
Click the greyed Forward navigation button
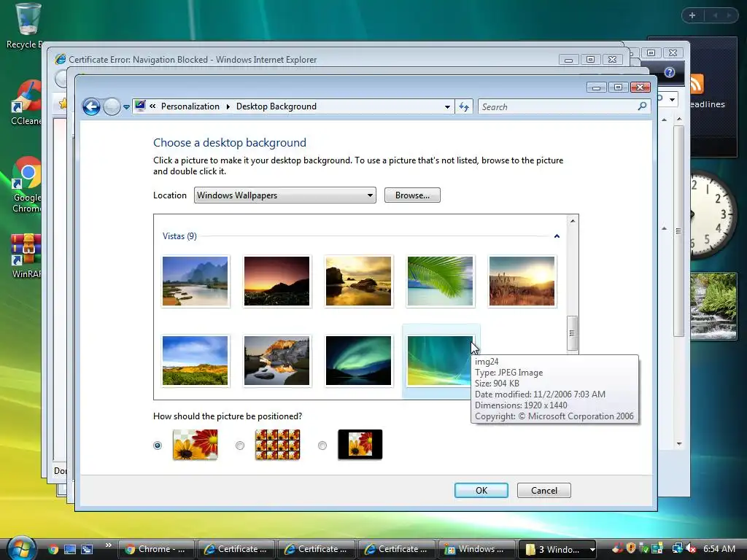[112, 106]
